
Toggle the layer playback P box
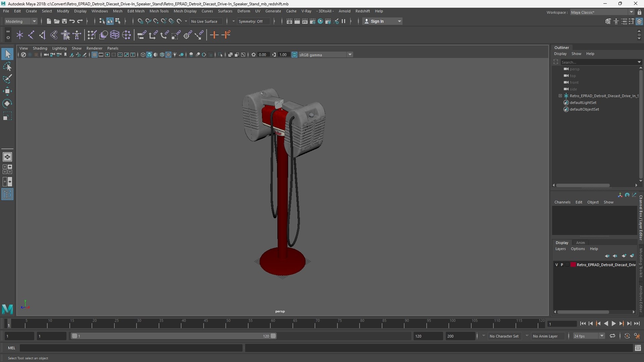point(562,265)
